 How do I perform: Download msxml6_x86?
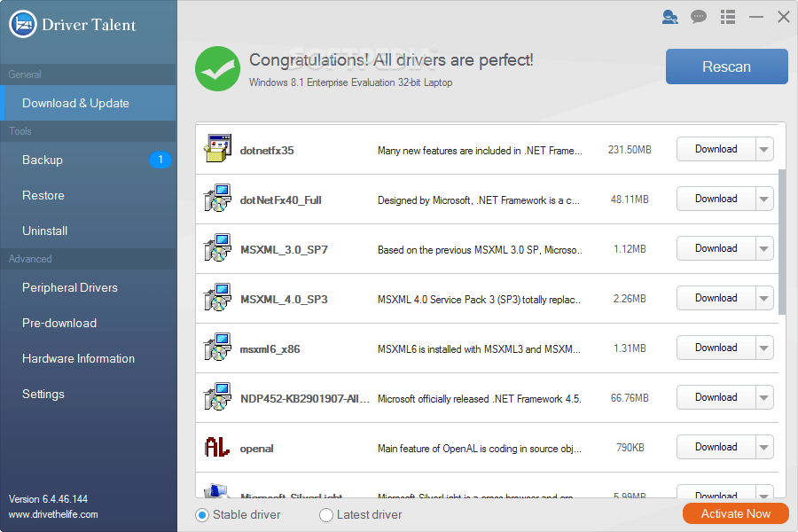716,348
